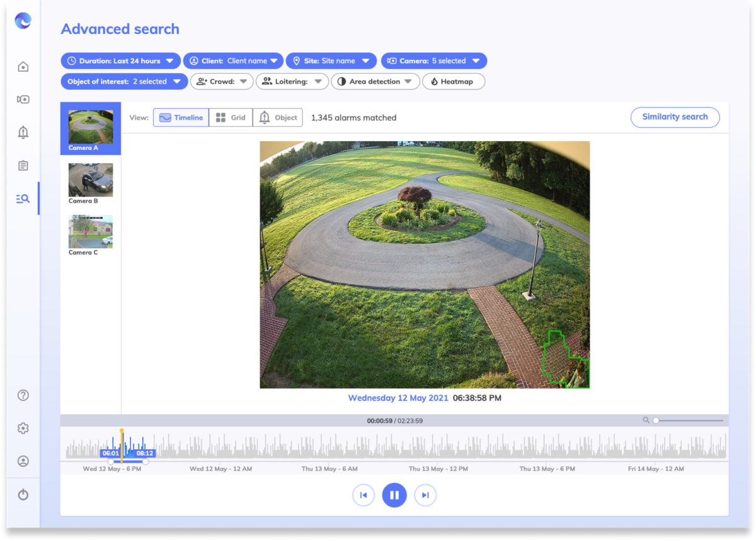Switch view to Grid
The image size is (756, 541).
coord(231,118)
